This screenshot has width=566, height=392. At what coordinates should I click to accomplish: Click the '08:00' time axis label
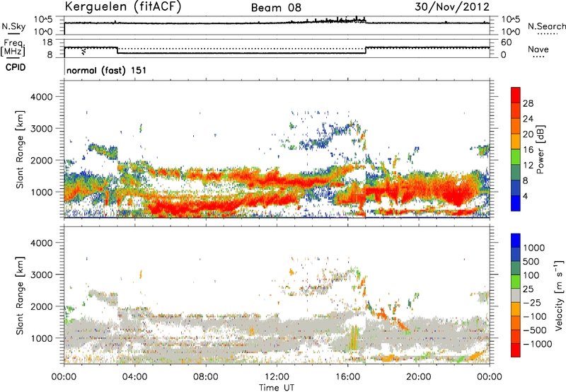(x=205, y=377)
